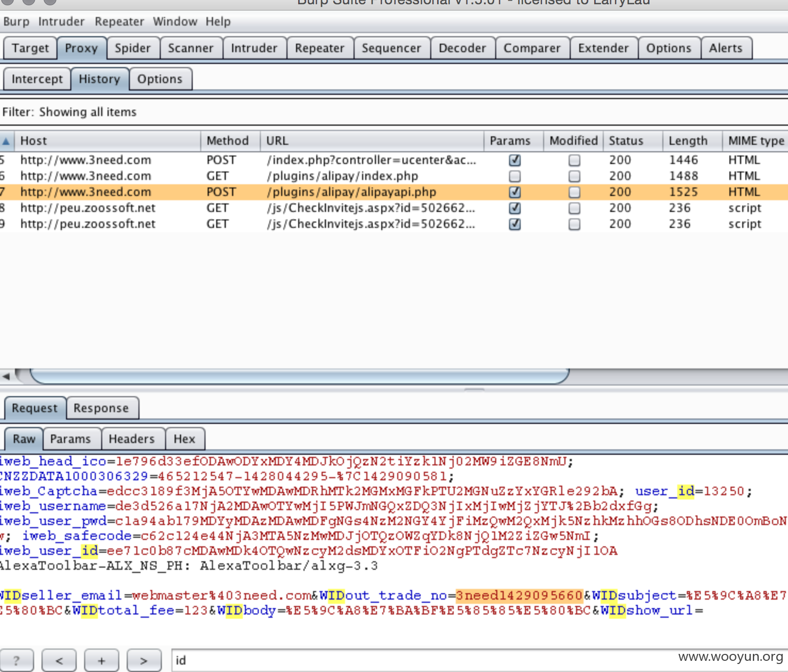Select the Params view tab
Image resolution: width=788 pixels, height=672 pixels.
[x=70, y=439]
